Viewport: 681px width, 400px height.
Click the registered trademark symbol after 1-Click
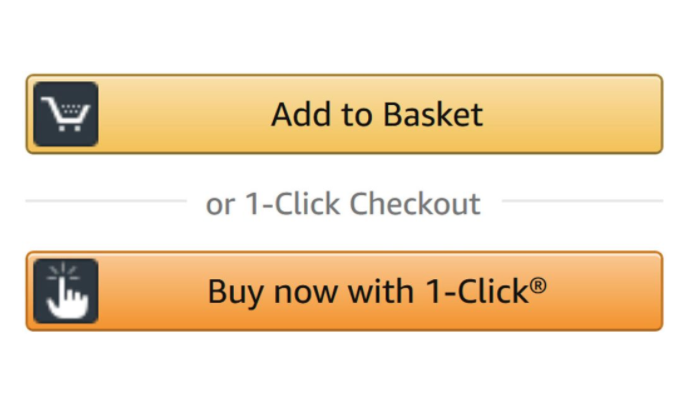pos(538,285)
